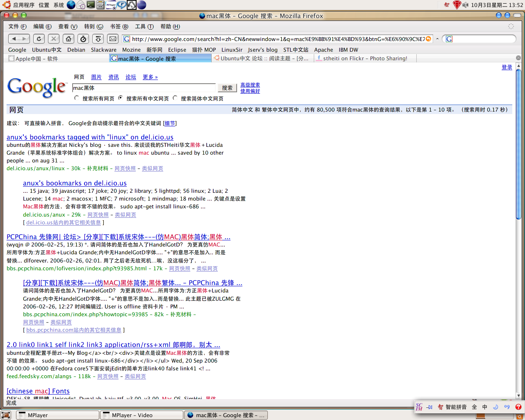
Task: Click the vertical scrollbar thumb
Action: point(518,144)
